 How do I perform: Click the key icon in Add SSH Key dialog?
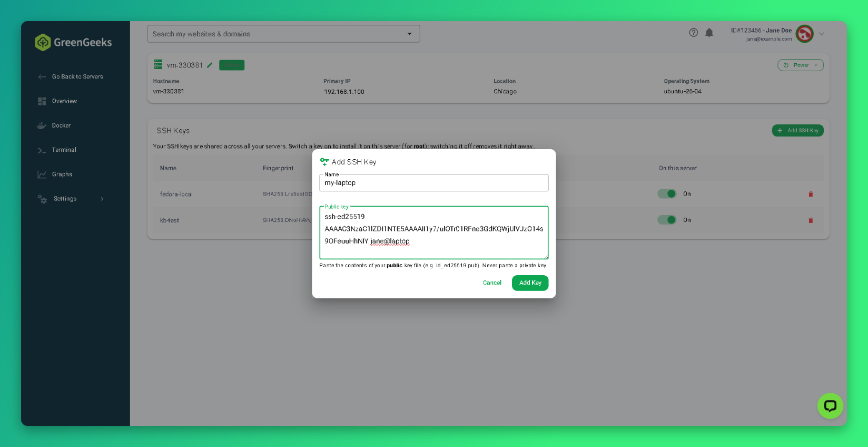tap(324, 162)
